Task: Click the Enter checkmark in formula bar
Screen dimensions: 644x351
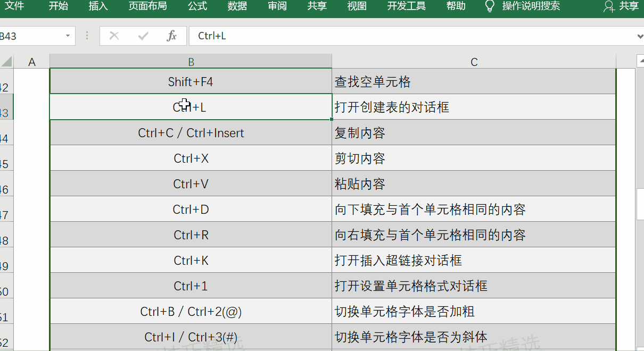Action: tap(143, 36)
